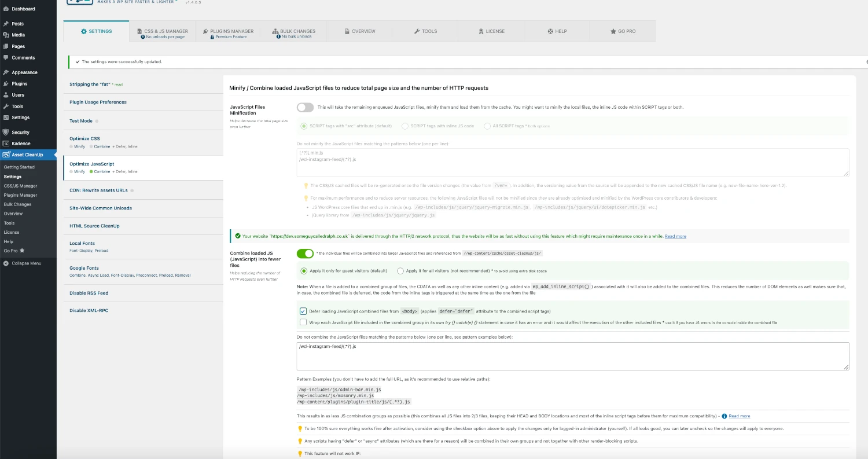Click the wrench icon on TOOLS tab
The width and height of the screenshot is (868, 459).
coord(417,31)
